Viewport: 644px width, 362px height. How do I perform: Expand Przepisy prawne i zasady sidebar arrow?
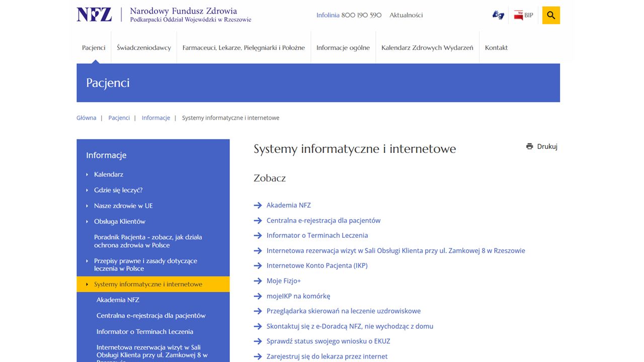point(87,261)
